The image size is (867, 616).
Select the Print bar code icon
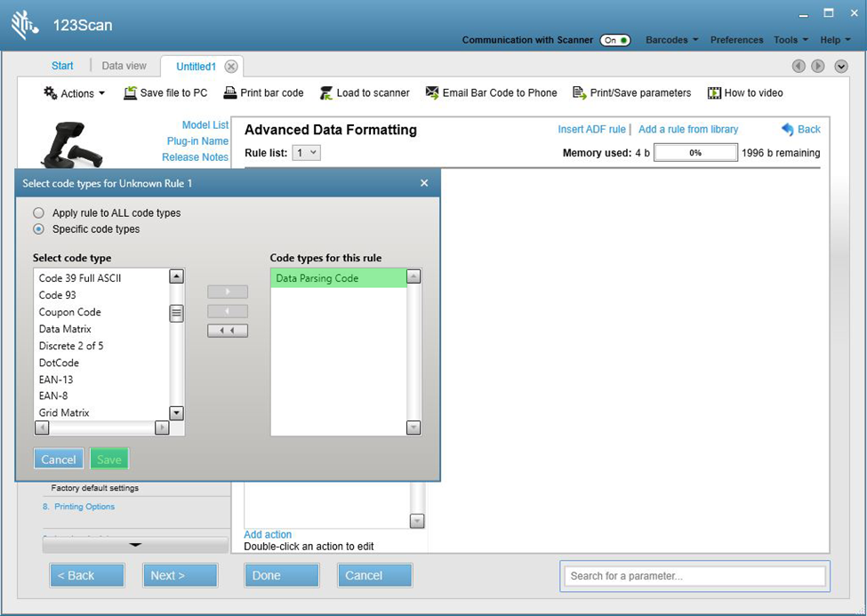[x=230, y=92]
